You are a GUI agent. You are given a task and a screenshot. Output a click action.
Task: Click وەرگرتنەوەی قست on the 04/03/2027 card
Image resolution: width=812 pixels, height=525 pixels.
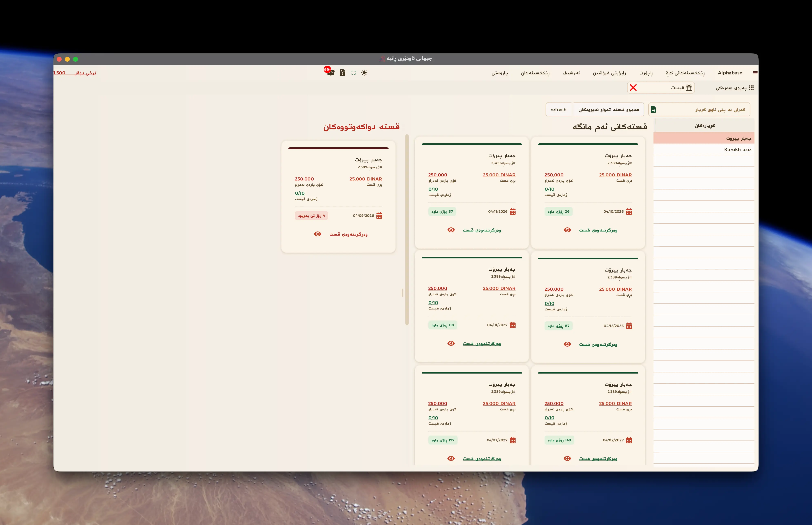click(x=482, y=459)
